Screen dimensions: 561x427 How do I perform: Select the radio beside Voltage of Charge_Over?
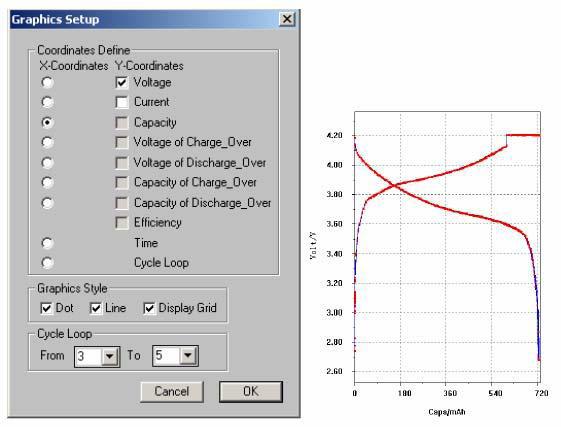pyautogui.click(x=48, y=142)
